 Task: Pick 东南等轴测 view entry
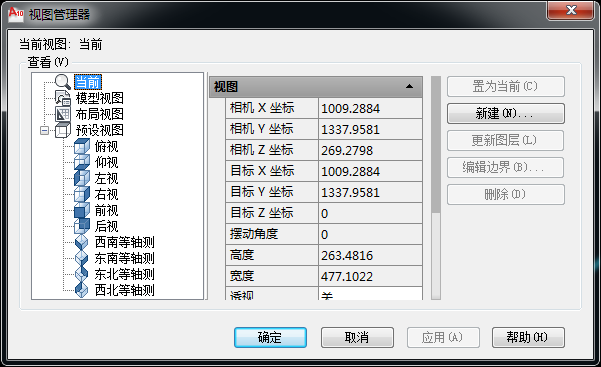point(125,259)
